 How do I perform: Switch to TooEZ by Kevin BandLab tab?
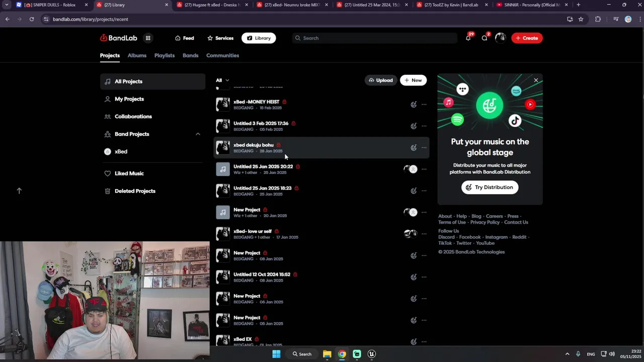click(451, 5)
